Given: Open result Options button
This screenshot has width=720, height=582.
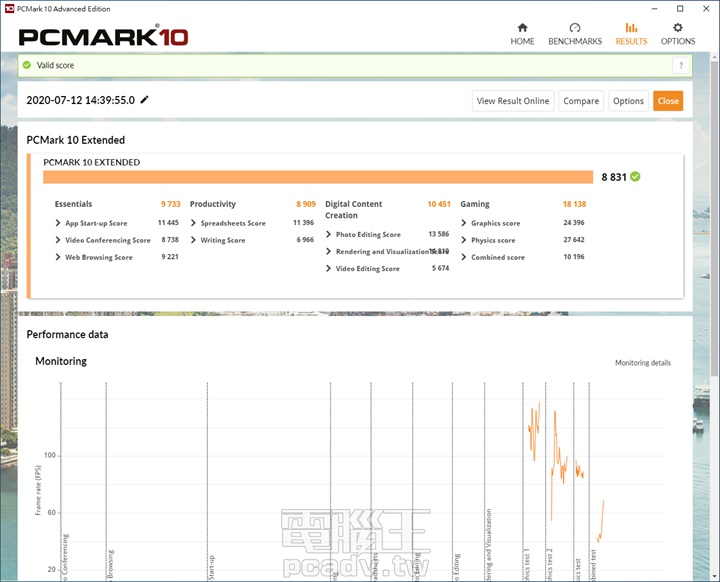Looking at the screenshot, I should [628, 101].
